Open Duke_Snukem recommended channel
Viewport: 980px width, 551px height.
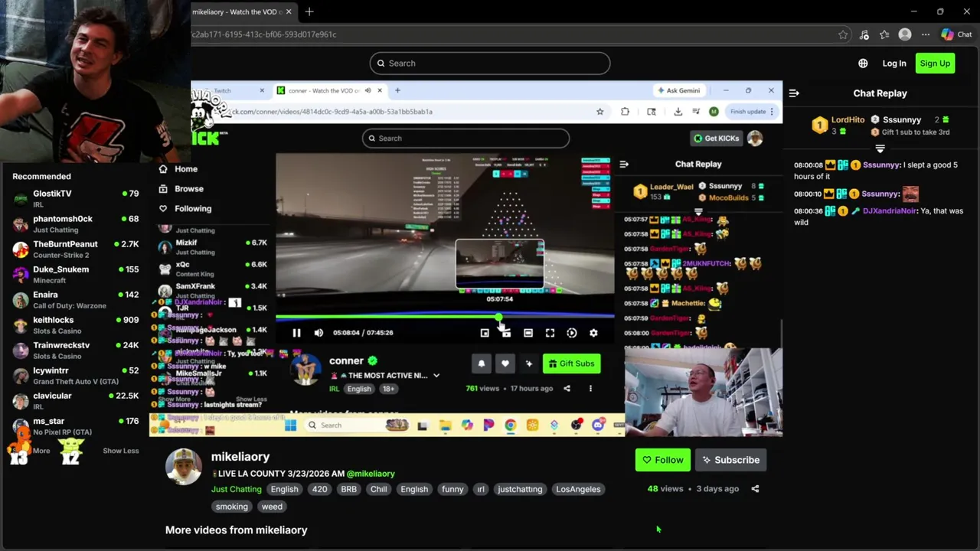tap(75, 274)
